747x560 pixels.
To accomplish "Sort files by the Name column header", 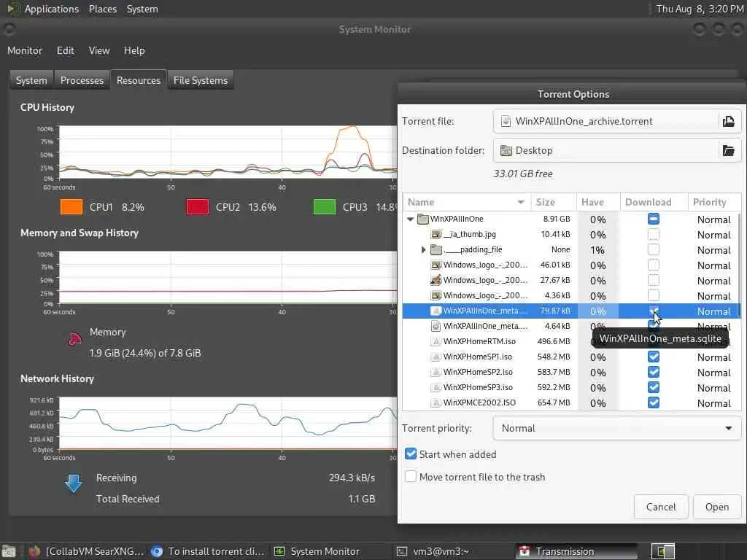I will pyautogui.click(x=465, y=202).
